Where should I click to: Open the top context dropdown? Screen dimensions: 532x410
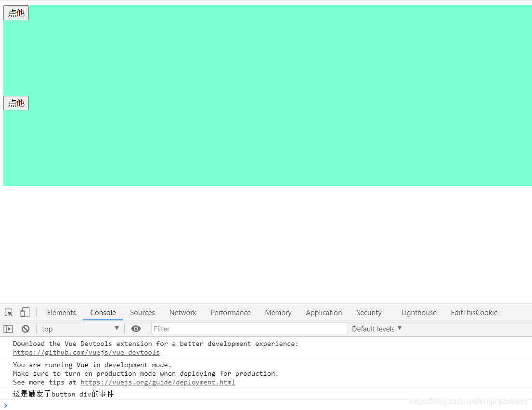(x=80, y=329)
